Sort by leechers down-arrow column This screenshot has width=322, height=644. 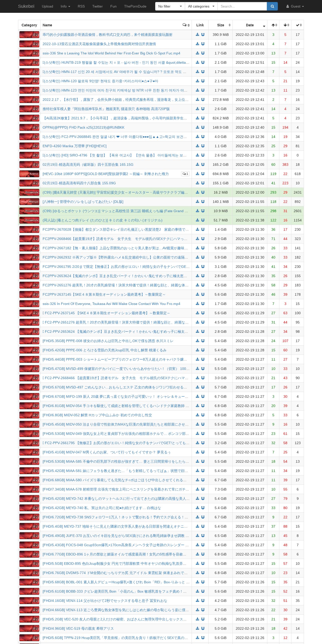285,25
